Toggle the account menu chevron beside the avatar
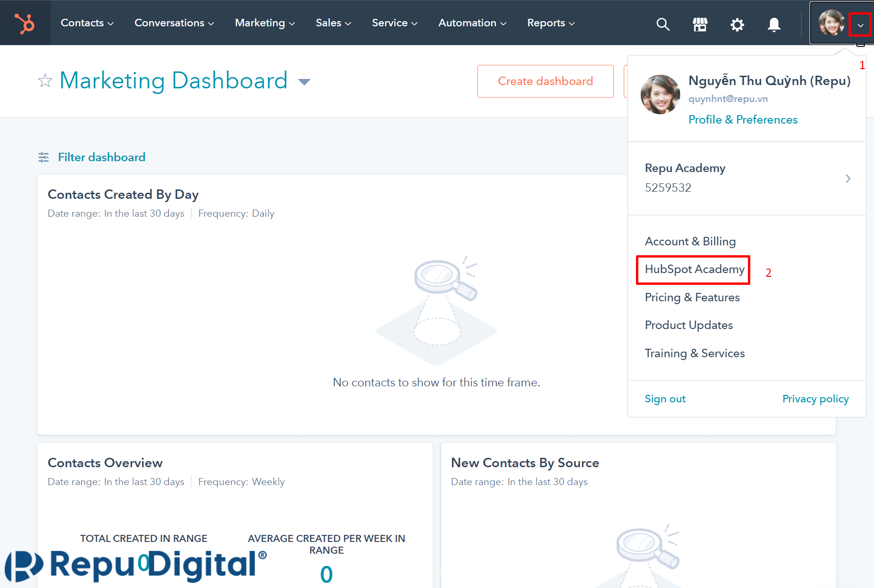 [x=860, y=24]
